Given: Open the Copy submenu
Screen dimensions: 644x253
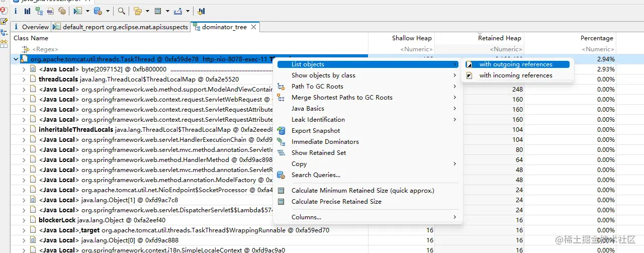Looking at the screenshot, I should pyautogui.click(x=367, y=164).
